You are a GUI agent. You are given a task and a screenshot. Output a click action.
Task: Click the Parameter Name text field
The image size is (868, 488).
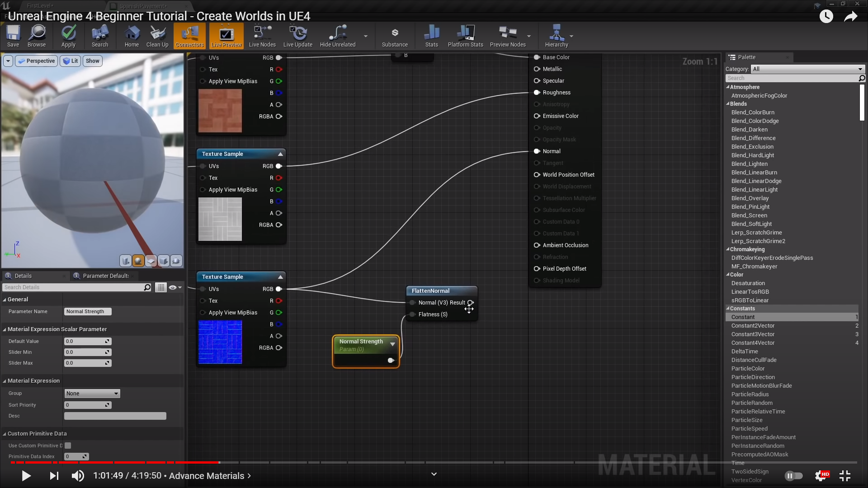(x=88, y=312)
